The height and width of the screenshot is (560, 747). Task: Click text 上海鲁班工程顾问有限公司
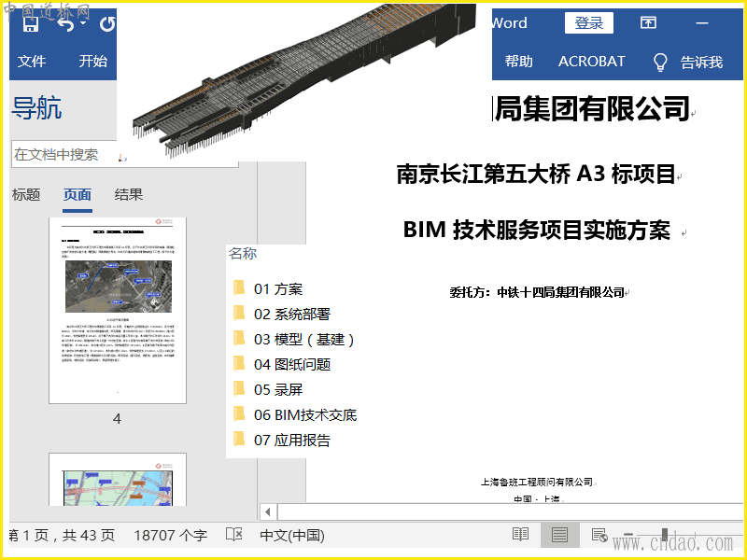(x=537, y=483)
